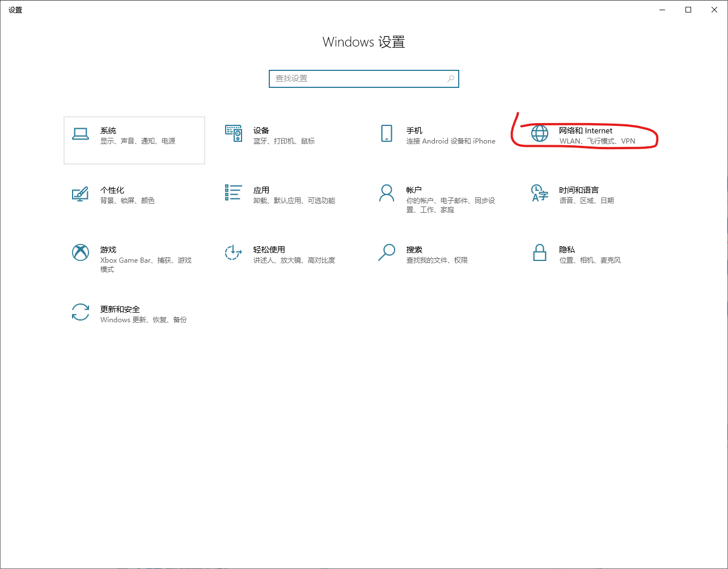
Task: Open the Privacy padlock icon
Action: click(x=540, y=252)
